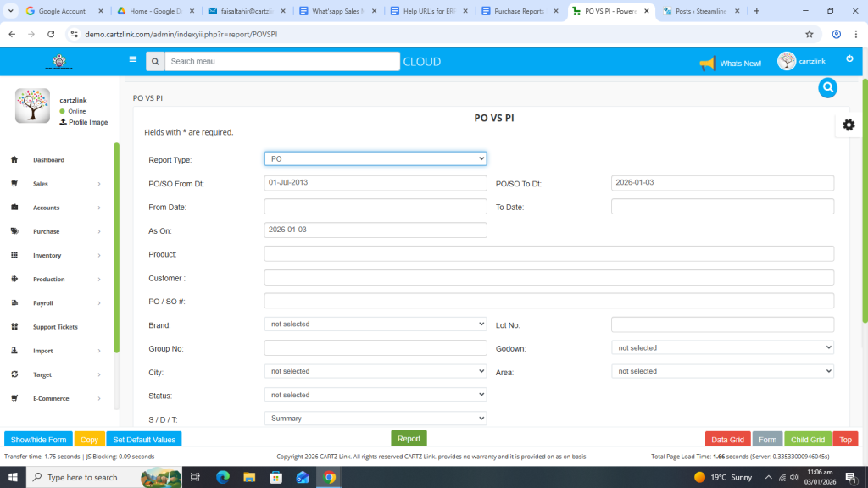Image resolution: width=868 pixels, height=488 pixels.
Task: Click the Whats New megaphone icon
Action: [707, 64]
